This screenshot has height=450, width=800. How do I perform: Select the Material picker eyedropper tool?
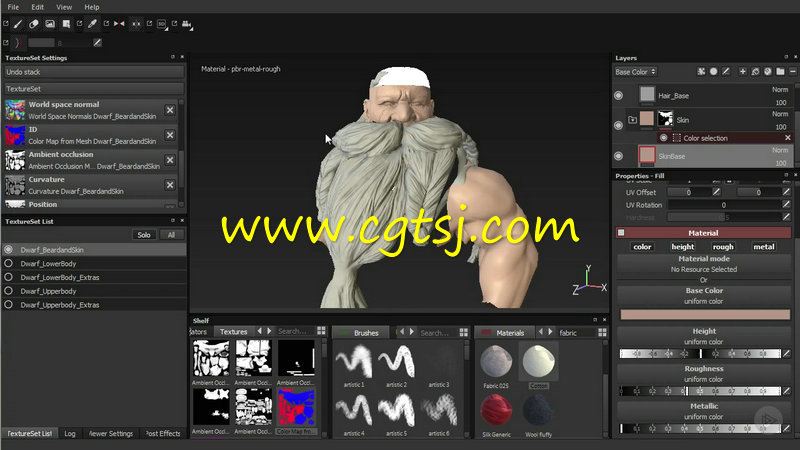coord(92,24)
